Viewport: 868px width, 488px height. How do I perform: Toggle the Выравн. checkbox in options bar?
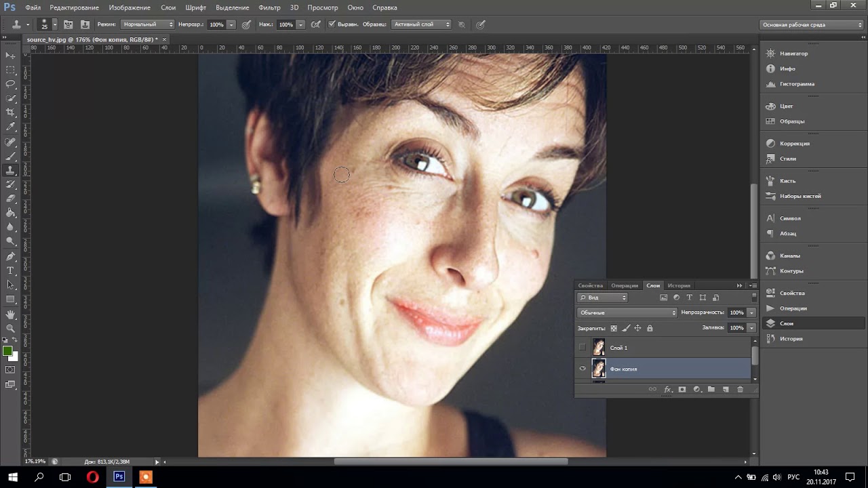click(x=332, y=24)
